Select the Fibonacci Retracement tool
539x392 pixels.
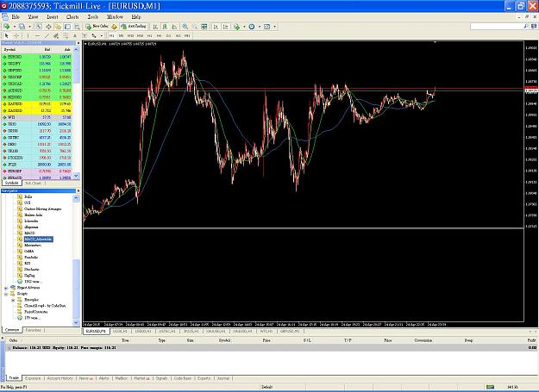tap(66, 35)
